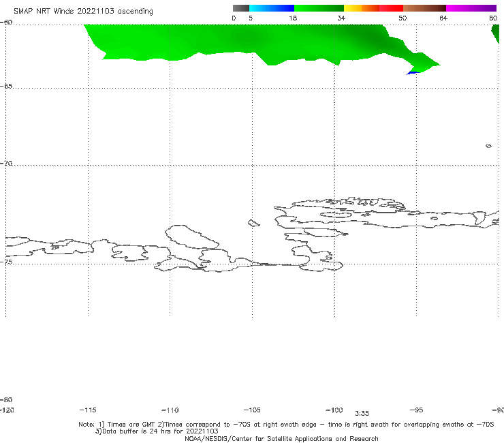Click the red segment of the color bar

(x=392, y=8)
